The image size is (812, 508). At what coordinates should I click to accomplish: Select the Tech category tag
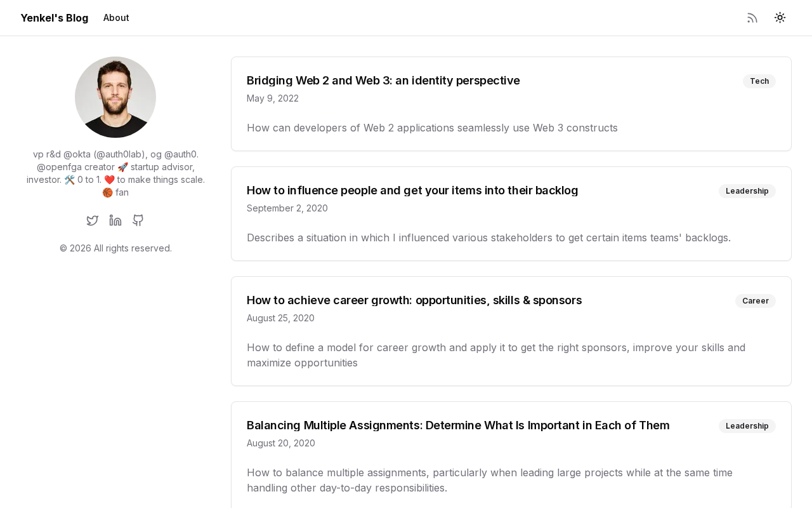(759, 81)
